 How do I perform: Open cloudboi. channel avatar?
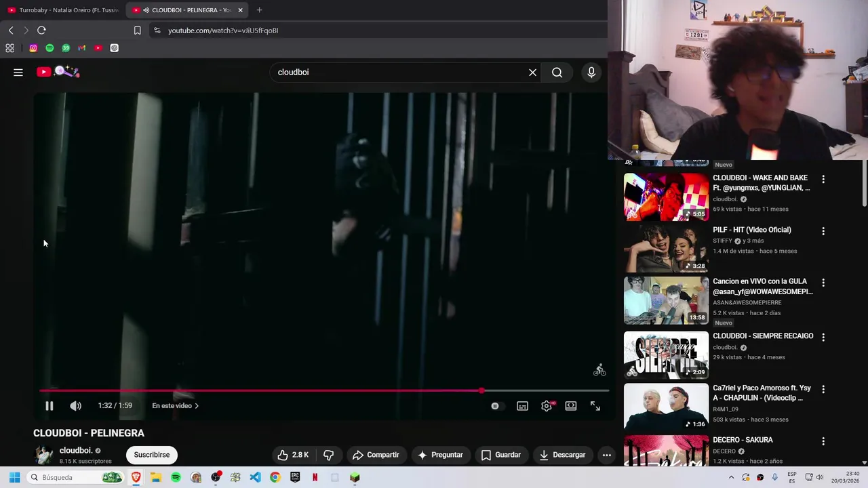tap(44, 455)
